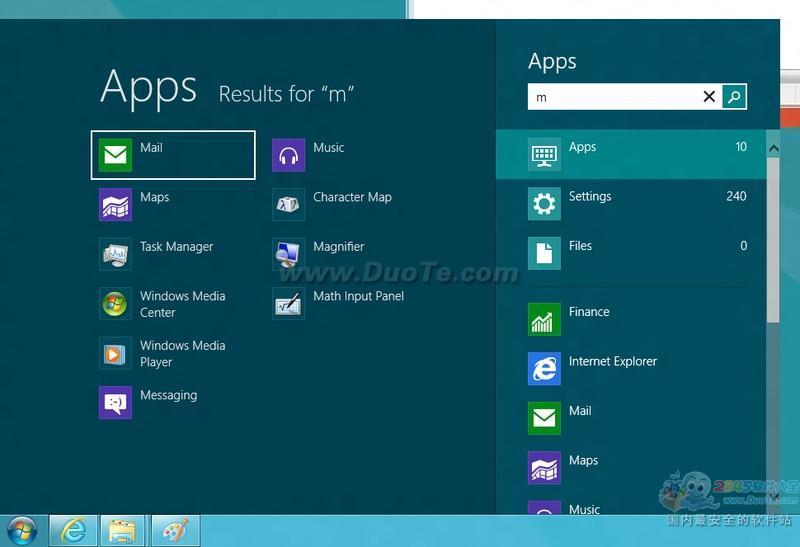Click the Settings count 240
The image size is (800, 547).
click(x=736, y=196)
